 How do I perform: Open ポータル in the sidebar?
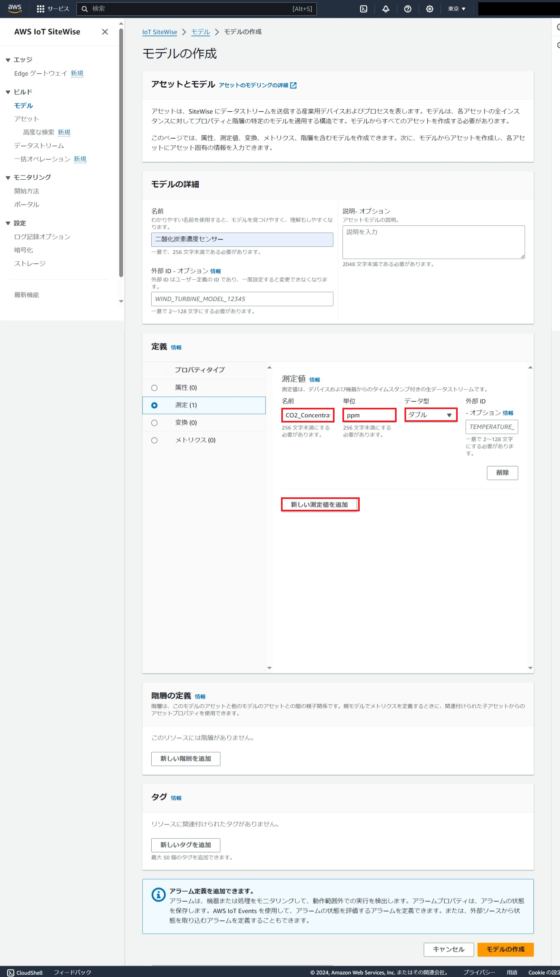pyautogui.click(x=26, y=205)
